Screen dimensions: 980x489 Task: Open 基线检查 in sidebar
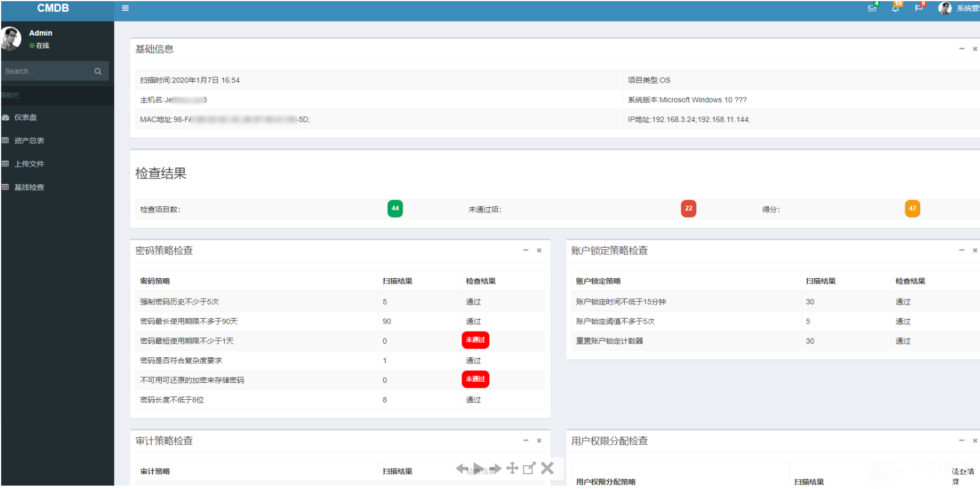29,187
